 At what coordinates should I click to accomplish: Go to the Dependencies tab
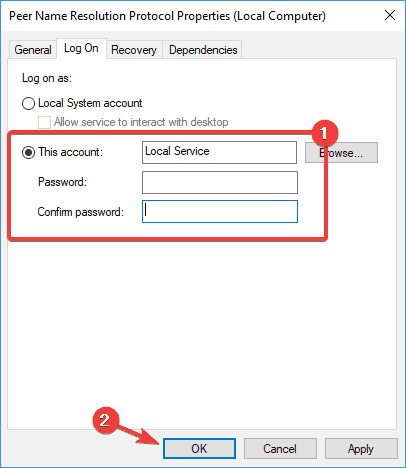coord(203,50)
